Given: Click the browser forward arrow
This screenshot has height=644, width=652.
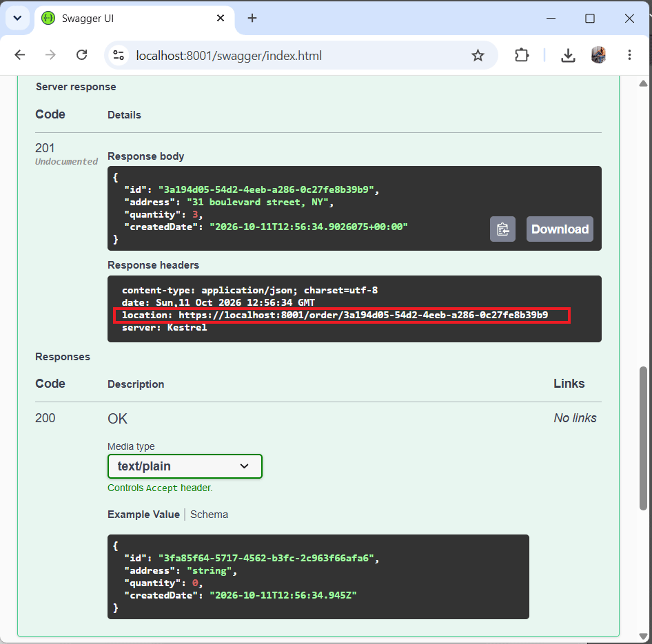Looking at the screenshot, I should [50, 55].
